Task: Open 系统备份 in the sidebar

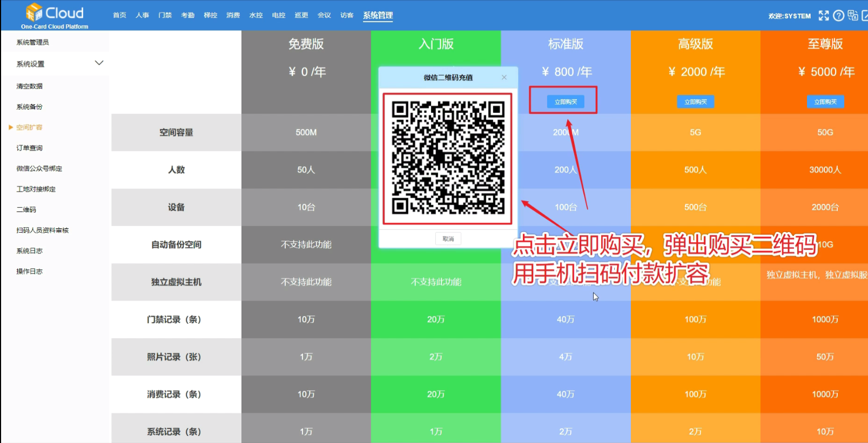Action: pos(29,107)
